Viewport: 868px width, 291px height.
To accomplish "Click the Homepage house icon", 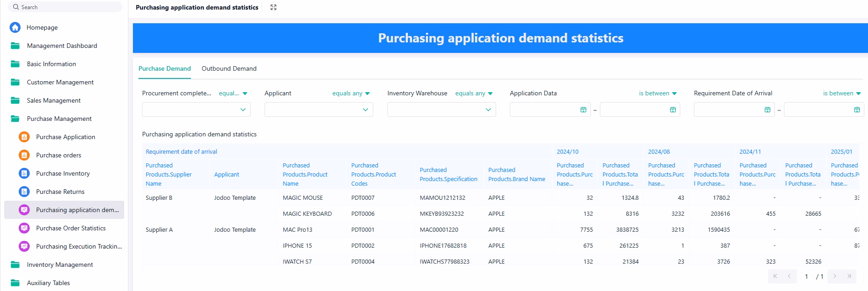I will 15,27.
